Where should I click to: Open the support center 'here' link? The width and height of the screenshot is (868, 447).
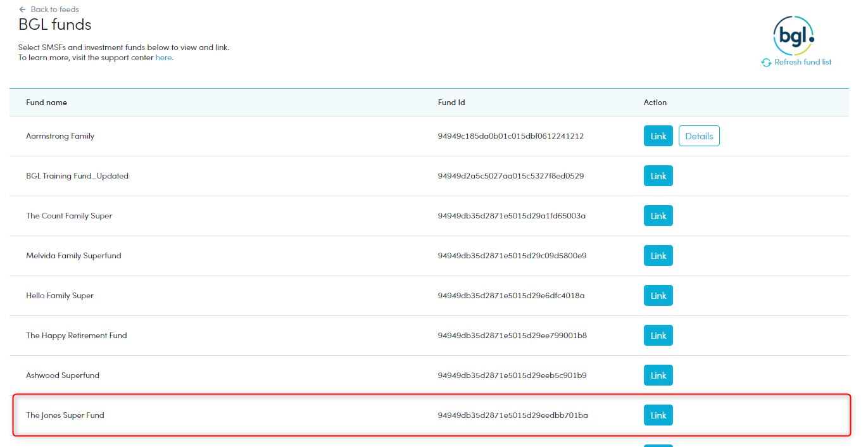point(163,58)
